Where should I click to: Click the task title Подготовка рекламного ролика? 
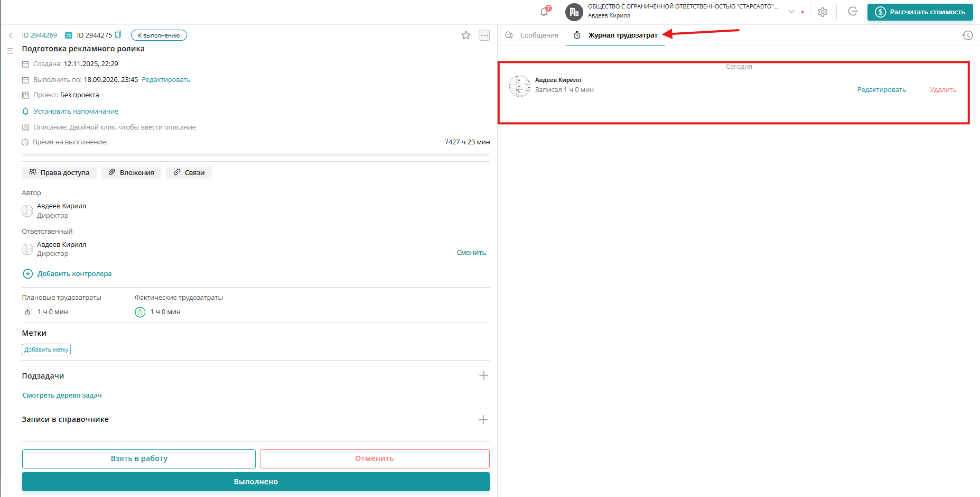pos(83,49)
